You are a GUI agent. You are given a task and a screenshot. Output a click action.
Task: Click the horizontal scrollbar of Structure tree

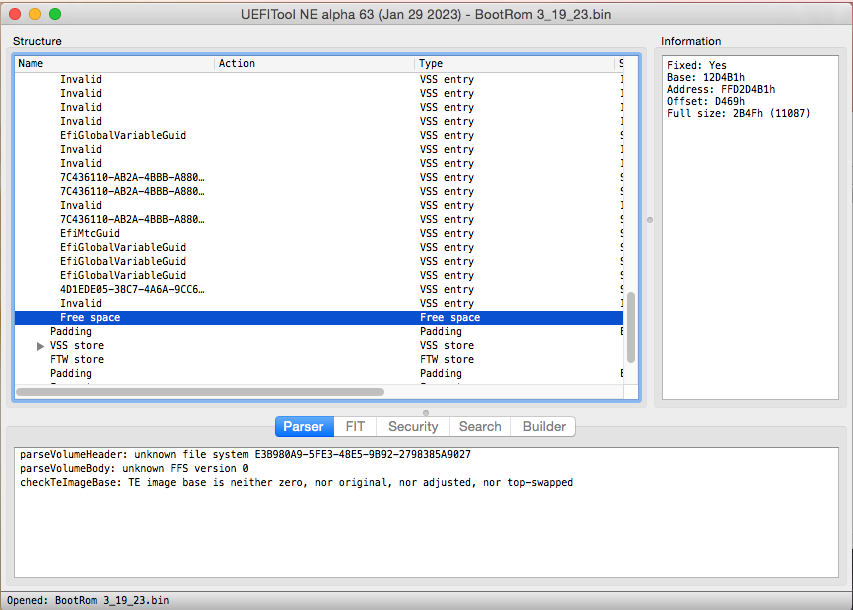point(200,392)
